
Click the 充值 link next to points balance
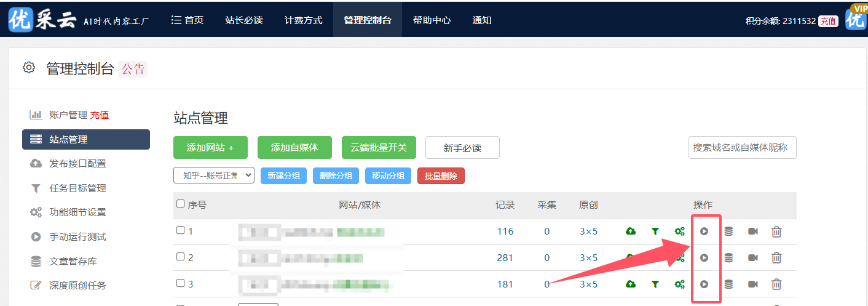click(828, 21)
